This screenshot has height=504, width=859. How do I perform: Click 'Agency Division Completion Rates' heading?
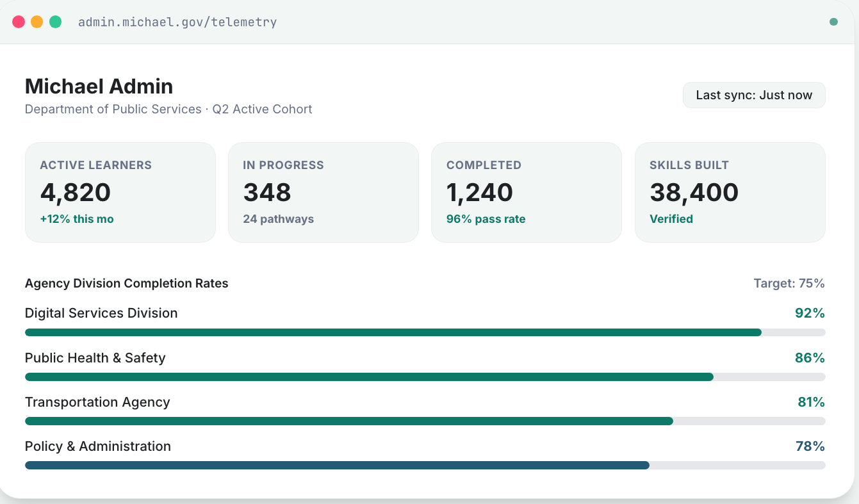pos(127,283)
